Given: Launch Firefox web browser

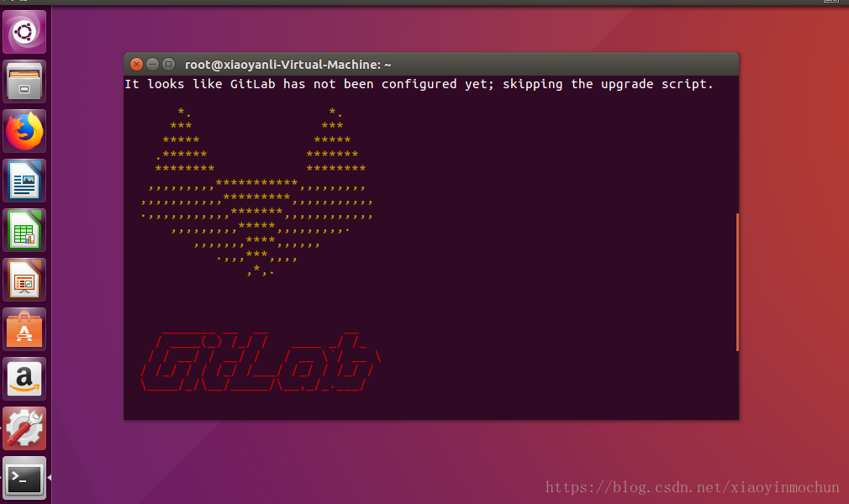Looking at the screenshot, I should point(24,131).
